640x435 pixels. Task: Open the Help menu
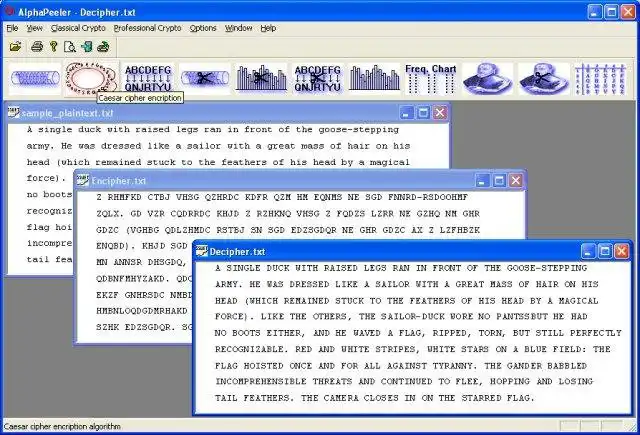(268, 28)
